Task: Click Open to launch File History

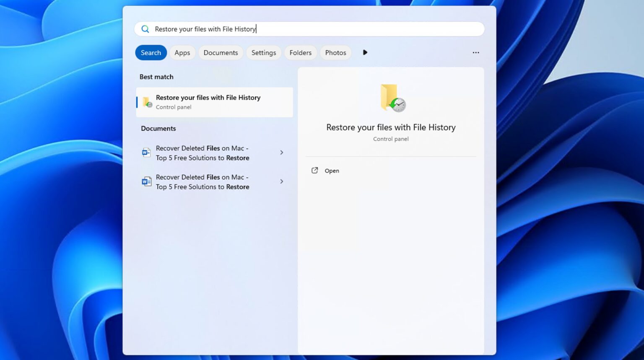Action: [332, 171]
